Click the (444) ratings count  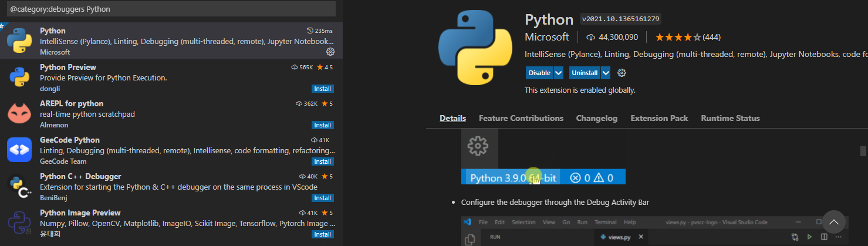tap(711, 37)
